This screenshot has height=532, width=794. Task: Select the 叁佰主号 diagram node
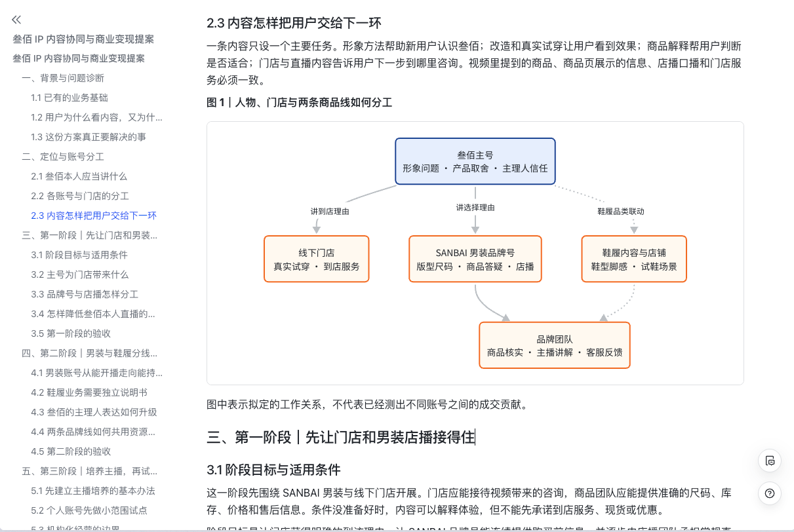click(x=475, y=161)
